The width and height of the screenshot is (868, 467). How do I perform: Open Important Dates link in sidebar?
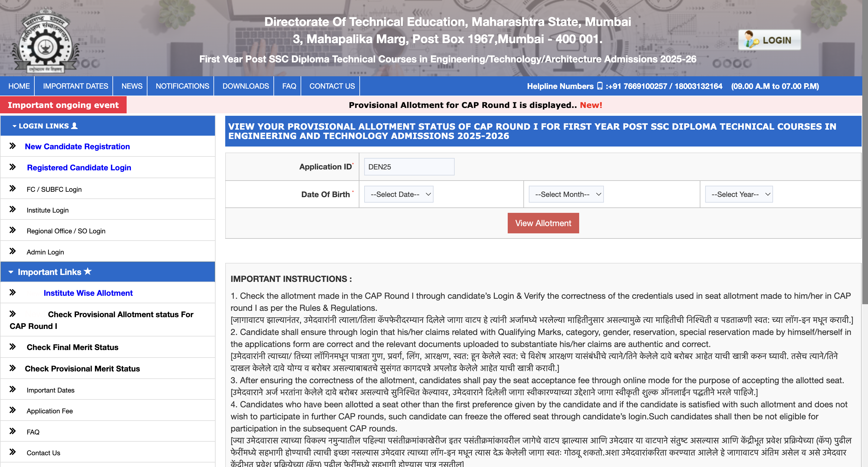pos(51,390)
